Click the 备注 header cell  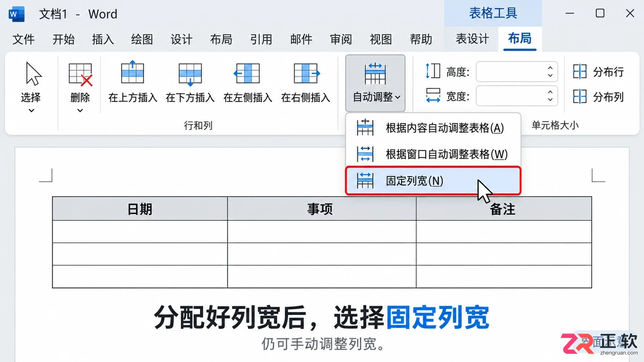pos(504,209)
